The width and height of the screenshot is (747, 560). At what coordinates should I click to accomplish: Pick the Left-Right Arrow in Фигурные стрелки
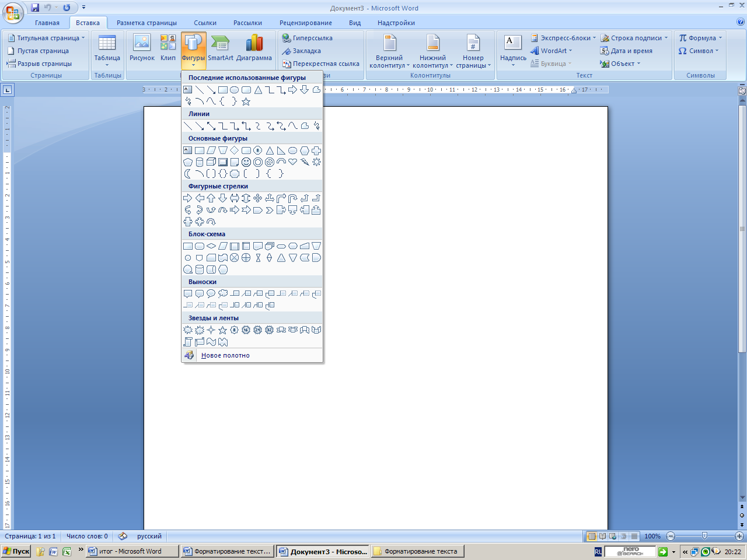point(235,198)
